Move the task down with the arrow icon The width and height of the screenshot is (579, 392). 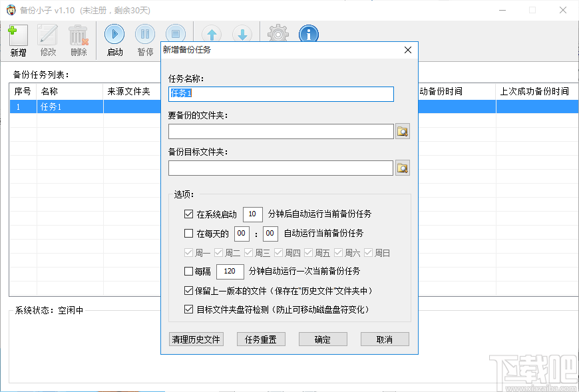point(242,33)
